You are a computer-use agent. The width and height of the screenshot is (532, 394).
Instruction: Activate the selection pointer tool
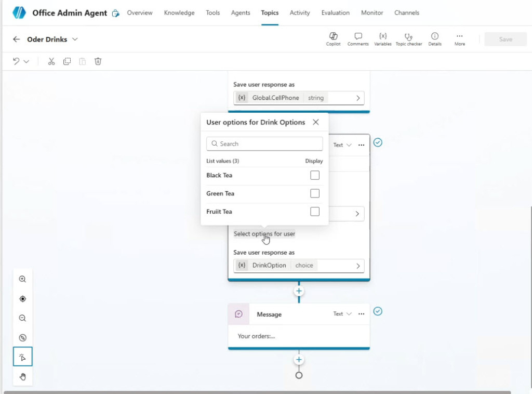coord(22,357)
